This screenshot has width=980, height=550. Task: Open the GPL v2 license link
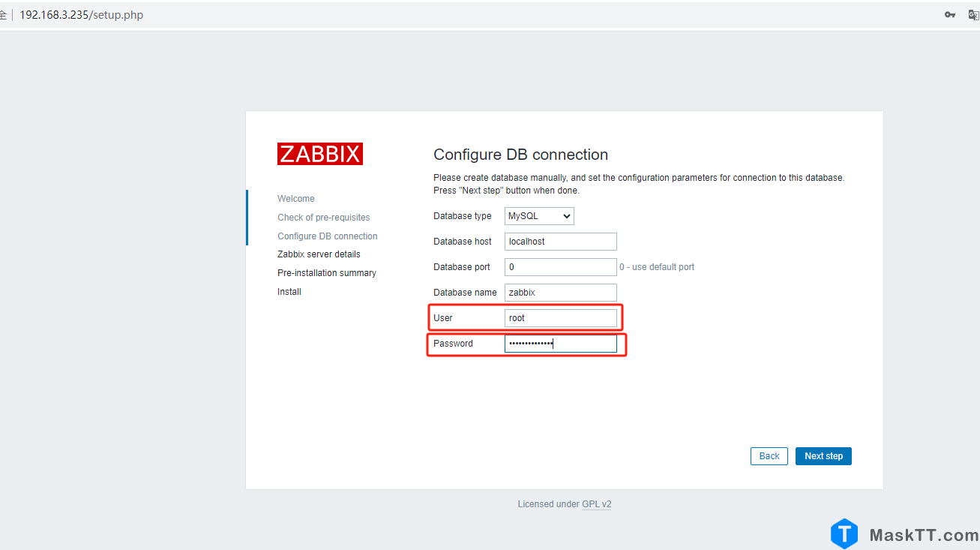pyautogui.click(x=597, y=504)
